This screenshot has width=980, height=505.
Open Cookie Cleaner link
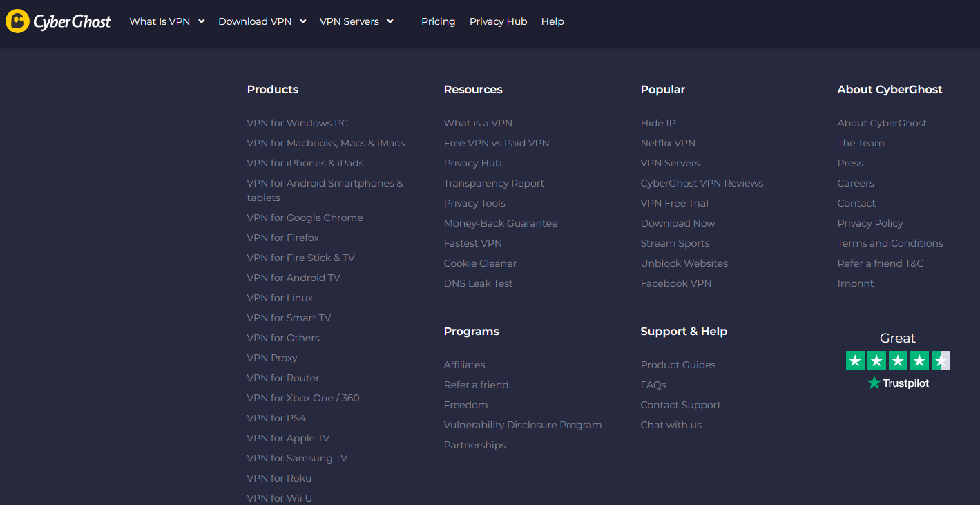point(480,263)
